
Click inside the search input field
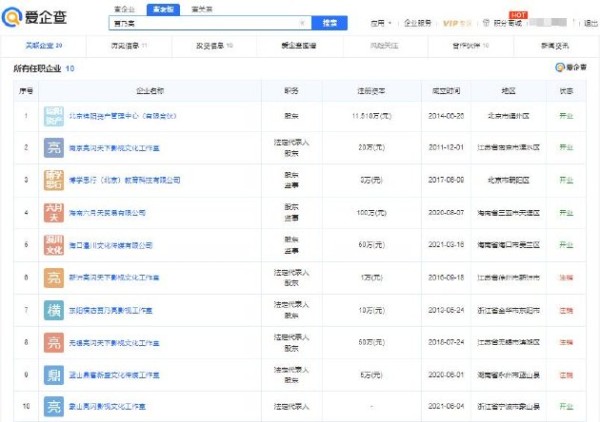click(200, 21)
